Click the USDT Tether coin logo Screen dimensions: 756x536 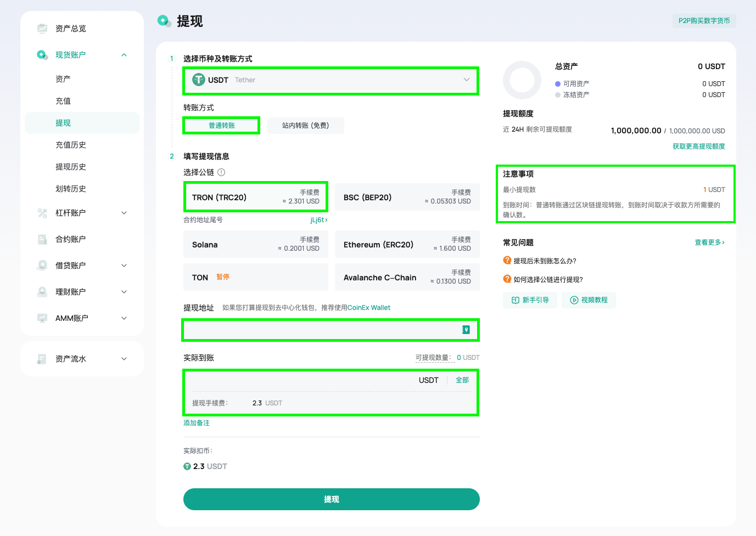(x=199, y=80)
